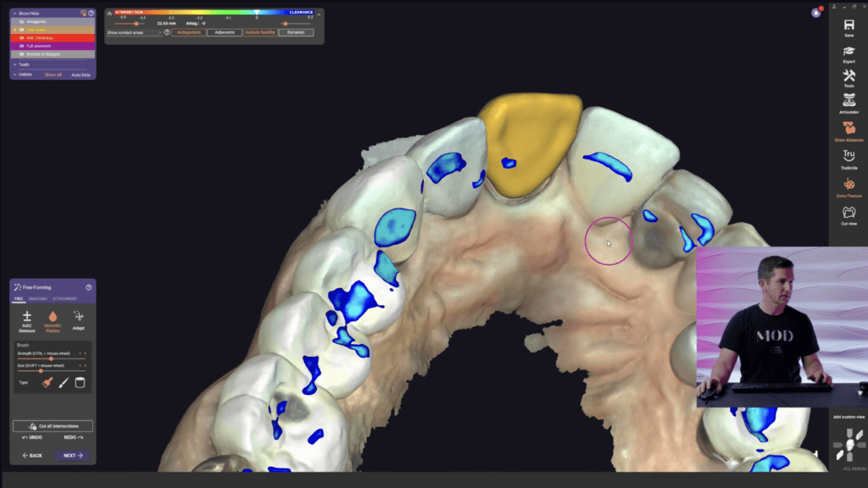
Task: Hide the Min. thickness overlay
Action: click(x=22, y=38)
